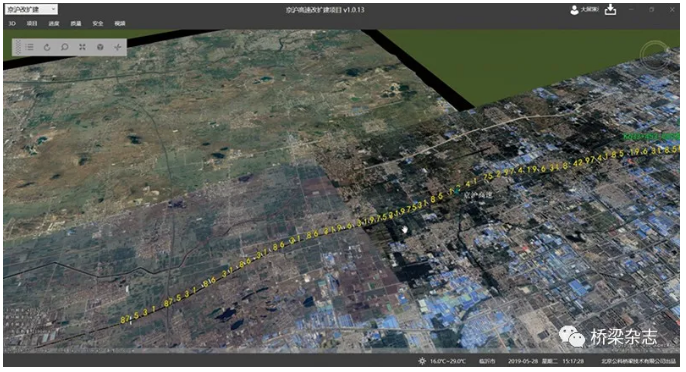The width and height of the screenshot is (686, 372).
Task: Click the airplane fly-through icon in the floating toolbar
Action: (x=118, y=47)
